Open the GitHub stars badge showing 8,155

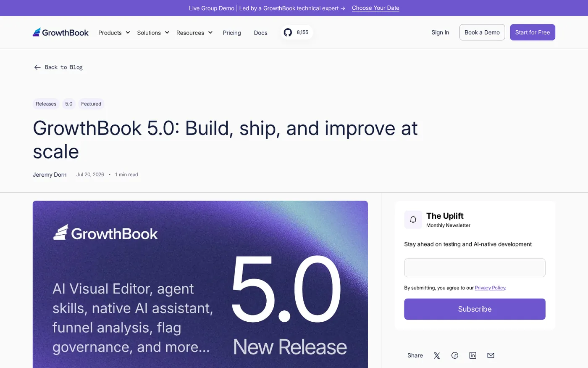pos(297,32)
